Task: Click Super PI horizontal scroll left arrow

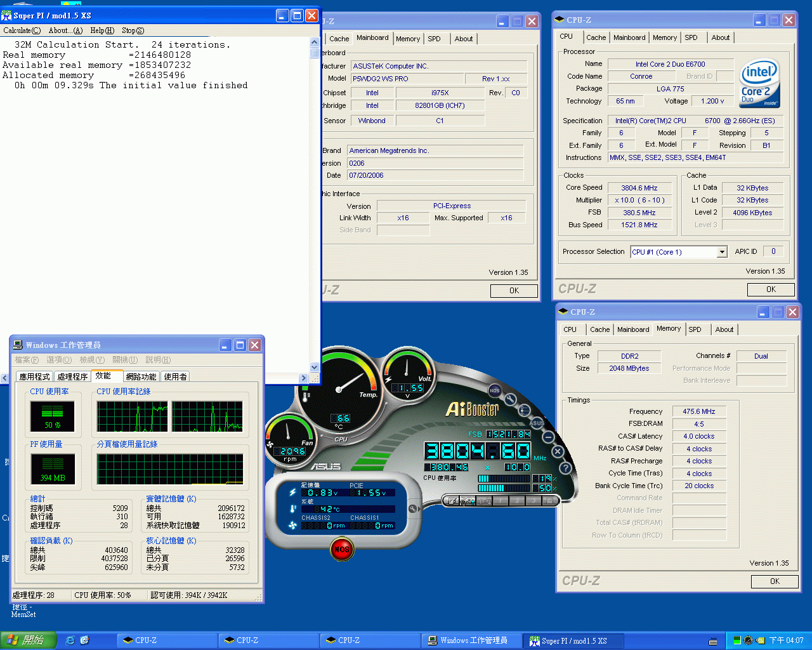Action: (5, 378)
